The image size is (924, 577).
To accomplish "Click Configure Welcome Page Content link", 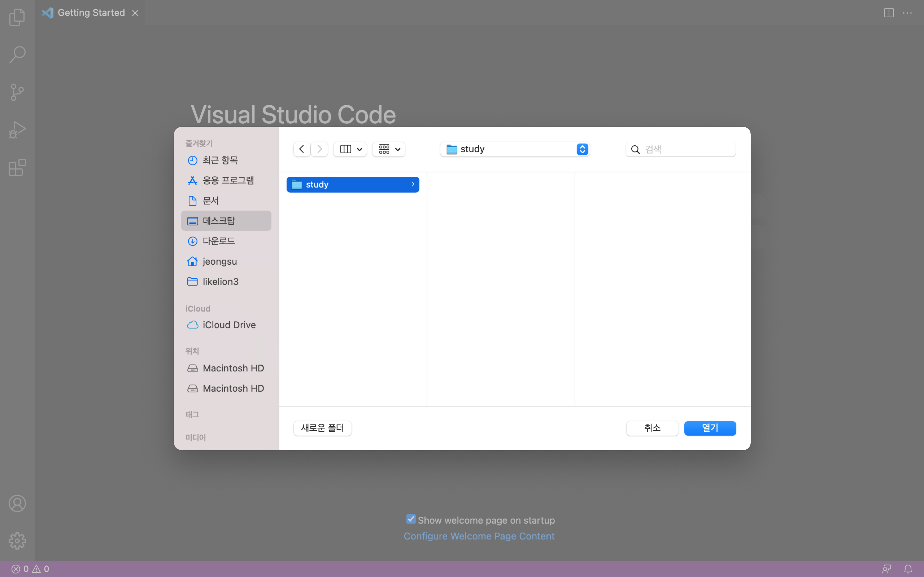I will click(x=479, y=536).
